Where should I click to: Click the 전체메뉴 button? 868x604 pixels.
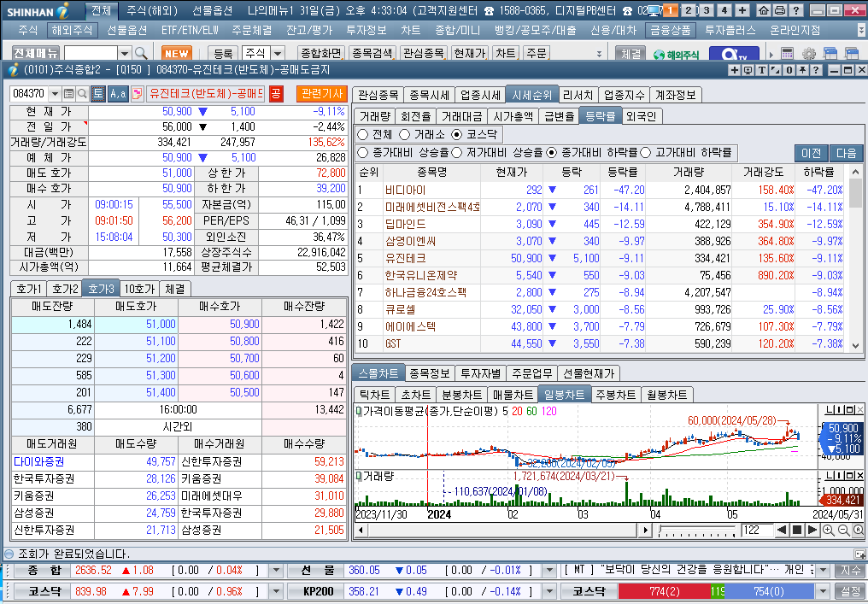(x=35, y=53)
